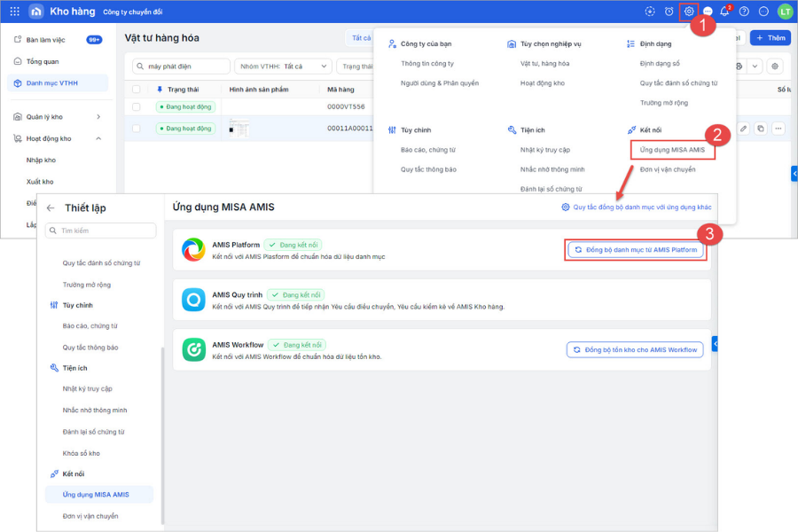This screenshot has height=532, width=798.
Task: Click Đồng bộ tồn kho cho AMIS Workflow
Action: (635, 349)
